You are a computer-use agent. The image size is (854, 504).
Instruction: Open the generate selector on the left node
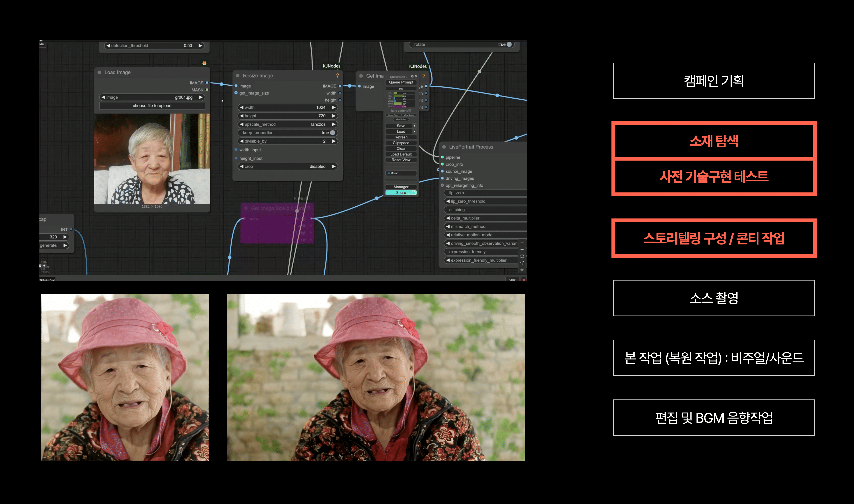click(x=54, y=246)
